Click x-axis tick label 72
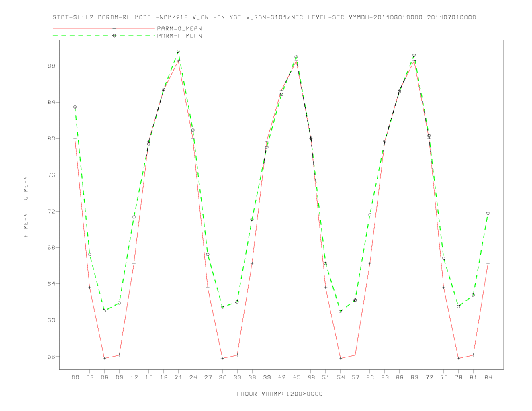This screenshot has width=532, height=411. tap(429, 377)
